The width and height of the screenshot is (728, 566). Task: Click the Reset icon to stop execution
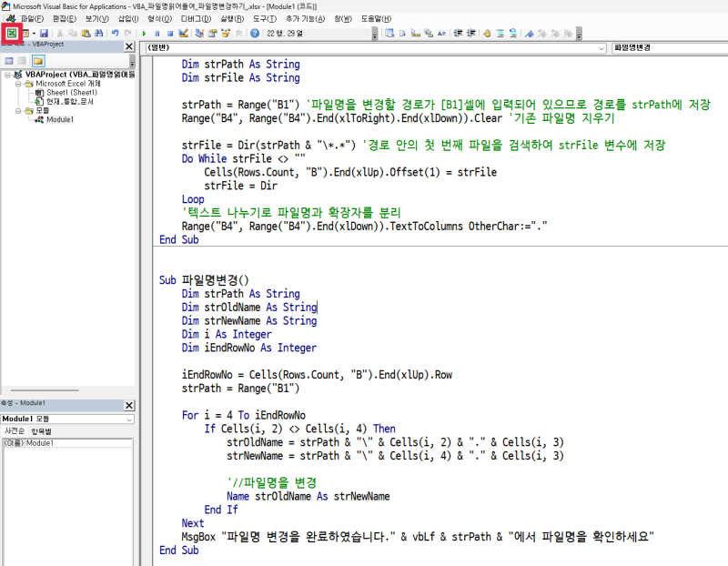[170, 34]
